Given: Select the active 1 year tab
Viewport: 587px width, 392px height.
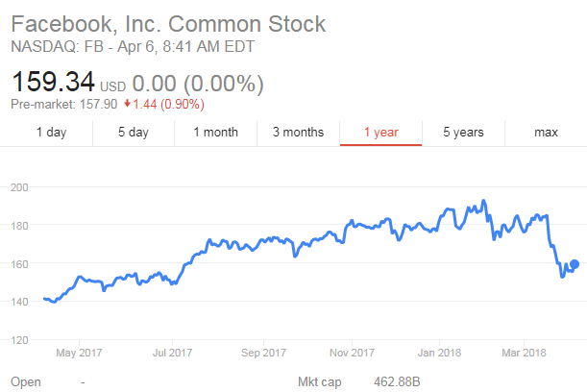Looking at the screenshot, I should point(380,133).
